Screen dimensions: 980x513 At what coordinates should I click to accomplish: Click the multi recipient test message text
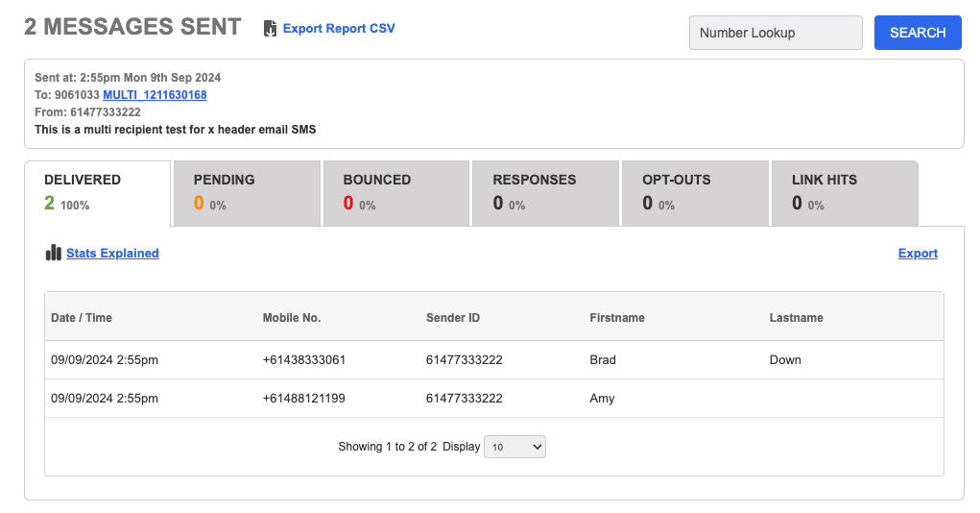coord(175,130)
